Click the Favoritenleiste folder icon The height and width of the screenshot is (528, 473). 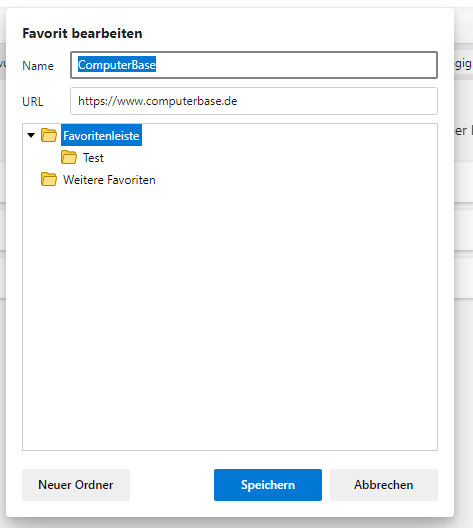pyautogui.click(x=49, y=135)
